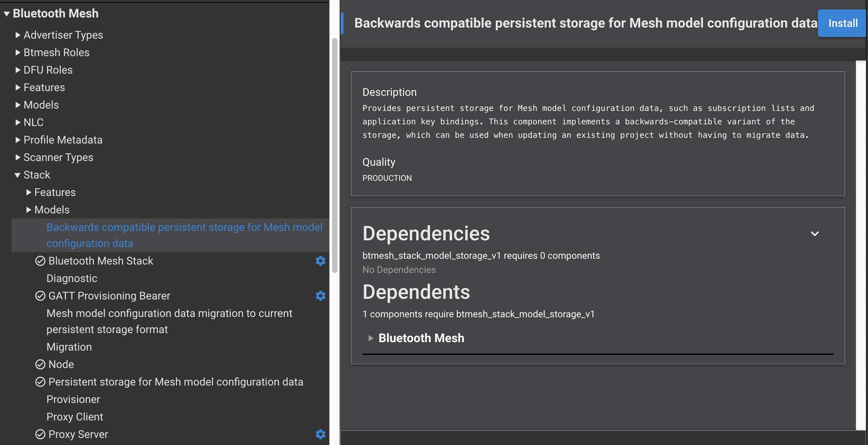Expand Models under Stack

[x=29, y=210]
